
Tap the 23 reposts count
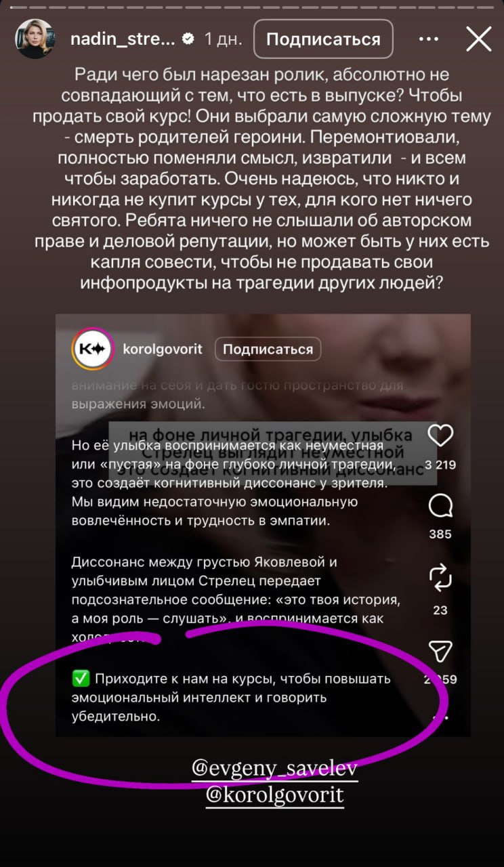point(440,610)
